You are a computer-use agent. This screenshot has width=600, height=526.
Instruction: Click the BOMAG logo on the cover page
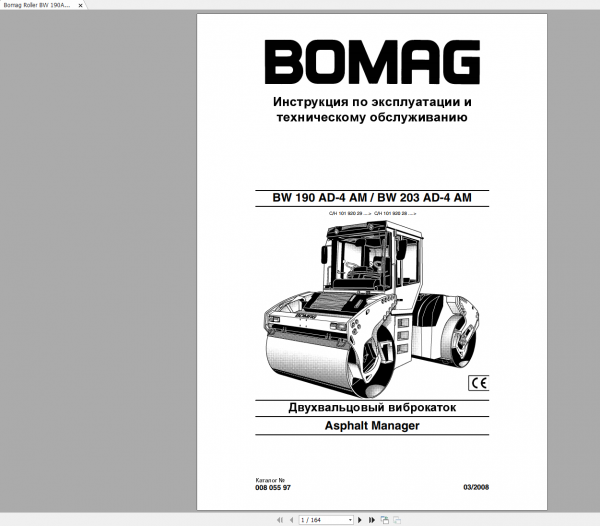(x=372, y=62)
